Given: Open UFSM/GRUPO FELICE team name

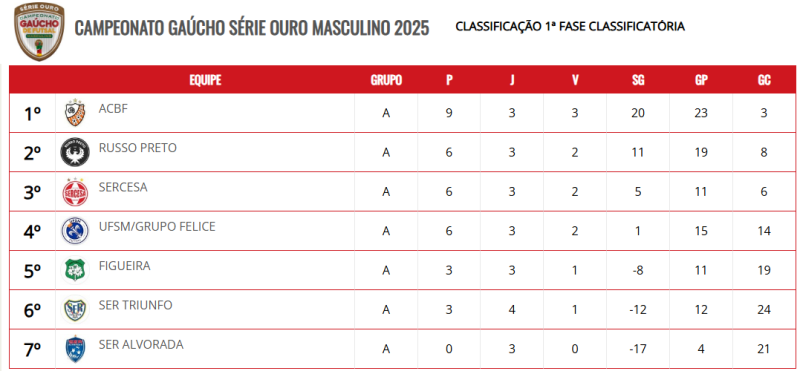Looking at the screenshot, I should (157, 227).
